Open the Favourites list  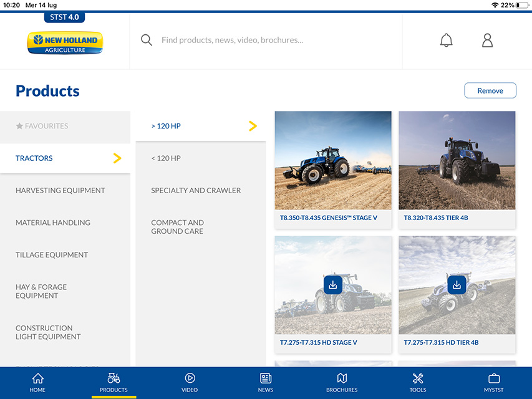pos(65,127)
